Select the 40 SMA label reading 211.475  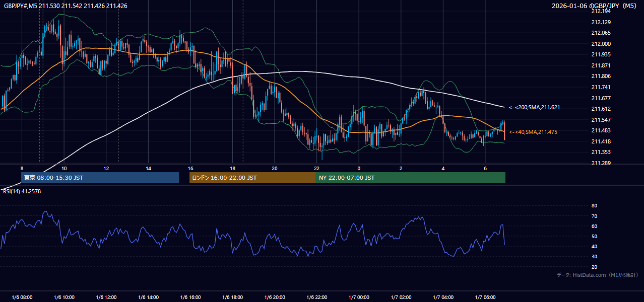tap(534, 132)
